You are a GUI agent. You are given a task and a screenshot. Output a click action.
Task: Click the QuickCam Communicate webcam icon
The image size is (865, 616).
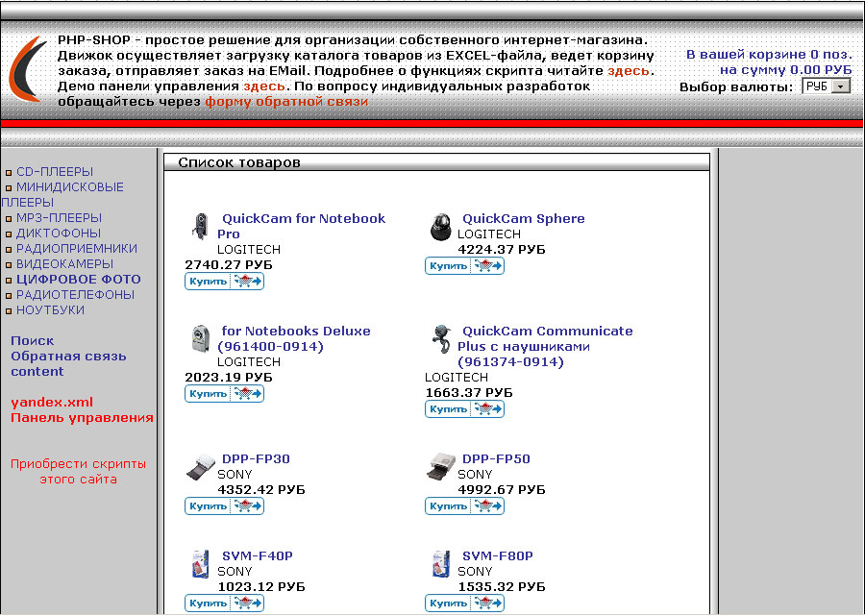(440, 339)
